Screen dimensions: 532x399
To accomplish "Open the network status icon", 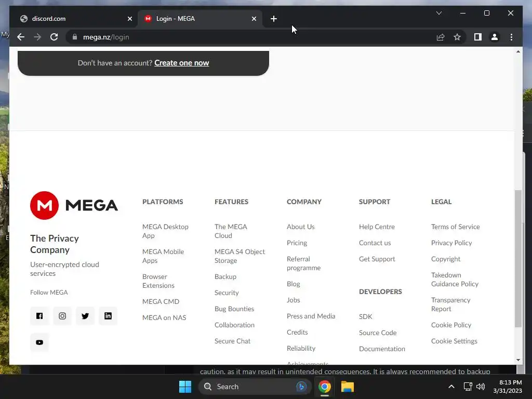I will pos(468,387).
